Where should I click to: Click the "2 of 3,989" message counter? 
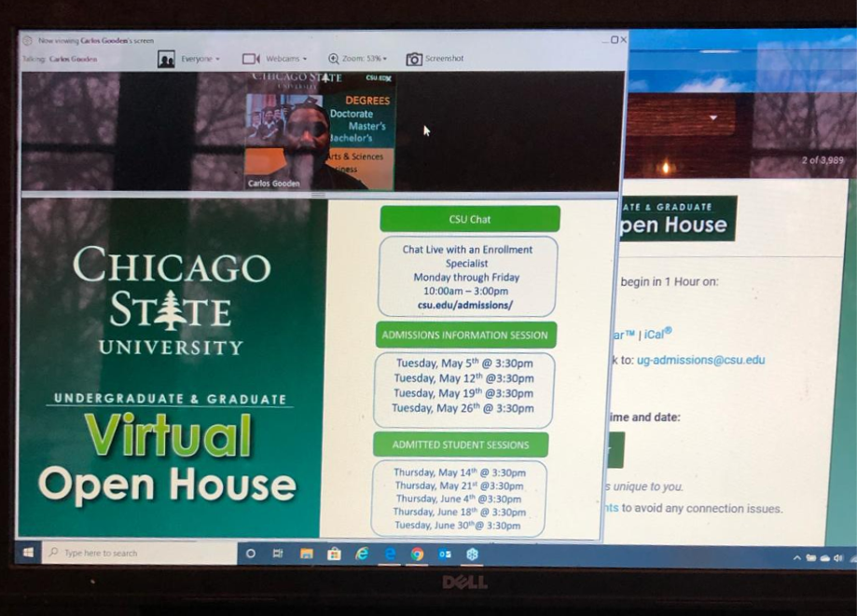[x=822, y=160]
